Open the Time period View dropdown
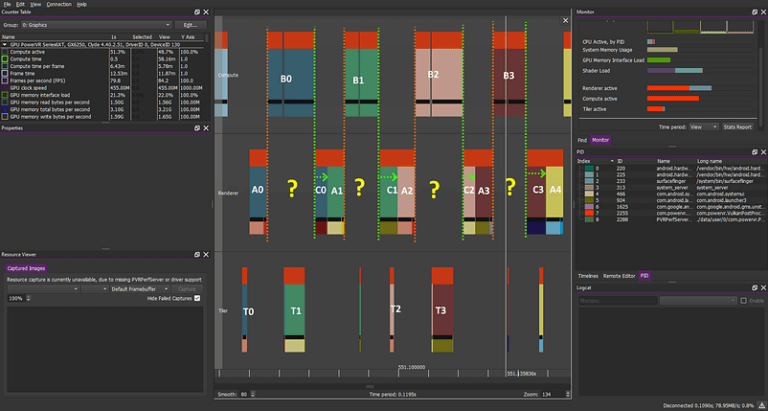 704,127
